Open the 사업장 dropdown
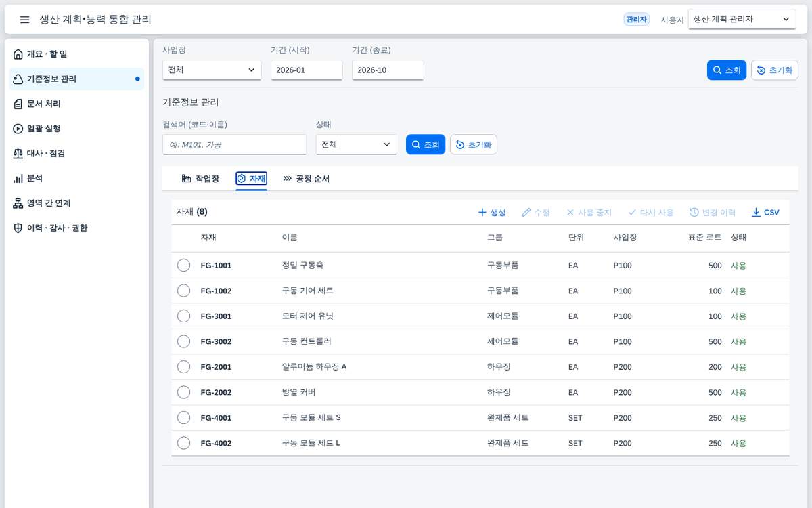This screenshot has width=812, height=508. click(212, 70)
